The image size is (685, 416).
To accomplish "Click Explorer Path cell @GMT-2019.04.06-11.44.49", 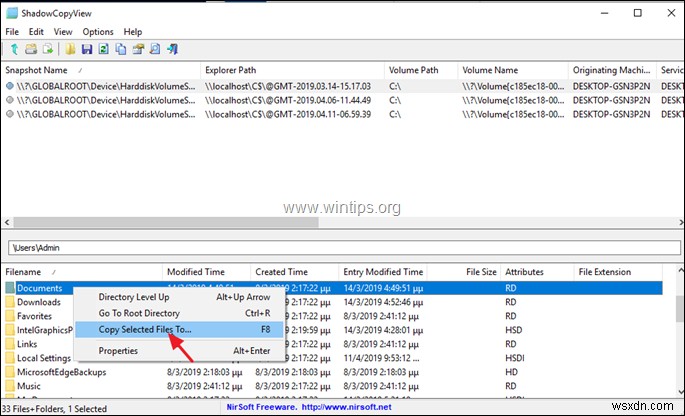I will coord(288,100).
